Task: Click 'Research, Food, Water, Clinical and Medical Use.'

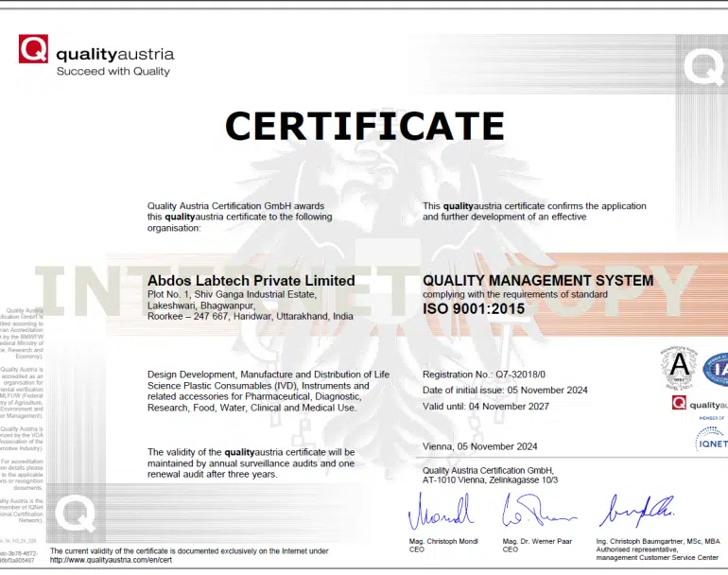Action: click(252, 408)
